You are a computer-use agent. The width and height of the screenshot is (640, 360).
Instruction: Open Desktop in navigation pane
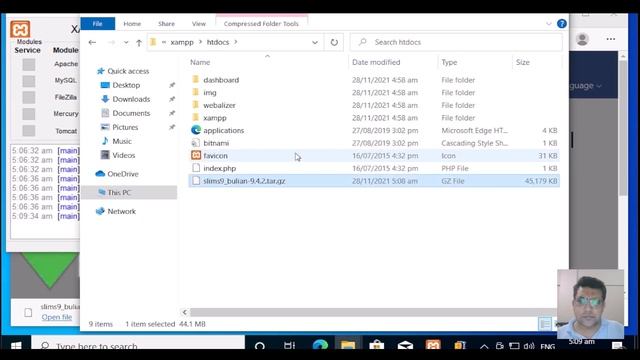(126, 85)
